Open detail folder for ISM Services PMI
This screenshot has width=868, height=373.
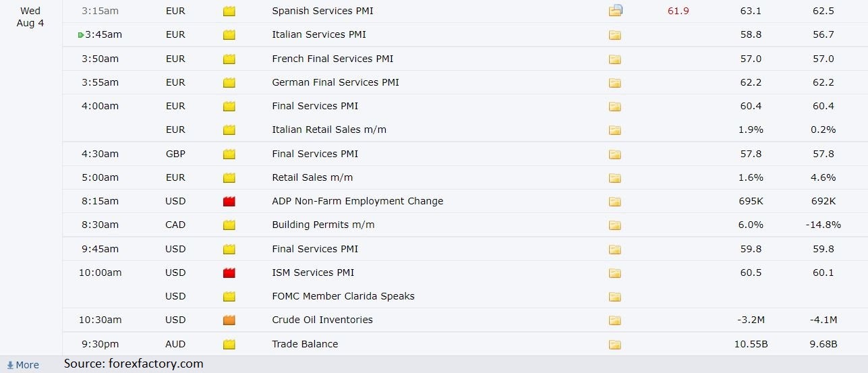tap(614, 272)
